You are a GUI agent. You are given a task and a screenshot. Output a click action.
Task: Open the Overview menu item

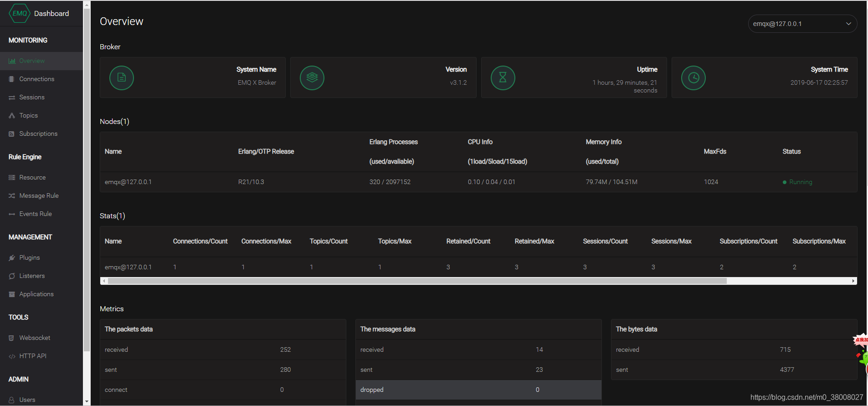(x=41, y=61)
